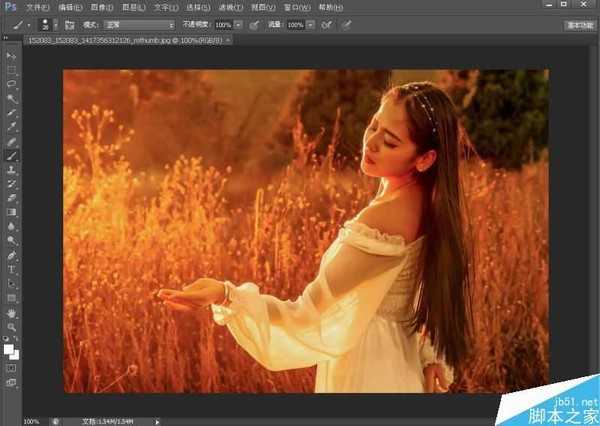
Task: Select the Zoom magnifier tool
Action: (x=12, y=326)
